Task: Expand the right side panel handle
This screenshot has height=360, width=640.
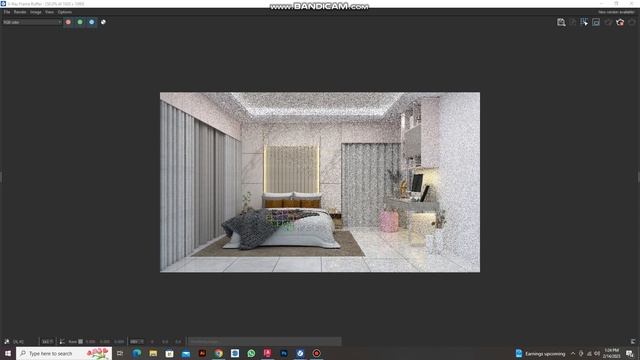Action: [x=638, y=177]
